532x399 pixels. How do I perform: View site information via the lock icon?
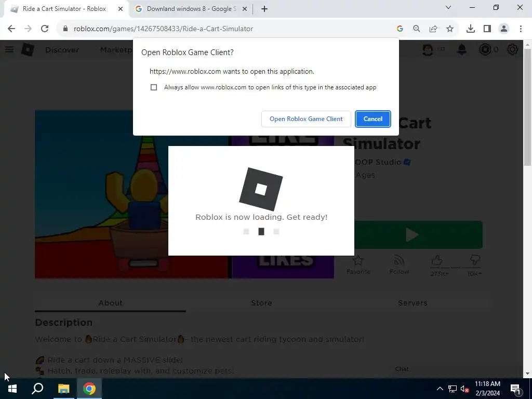tap(65, 29)
